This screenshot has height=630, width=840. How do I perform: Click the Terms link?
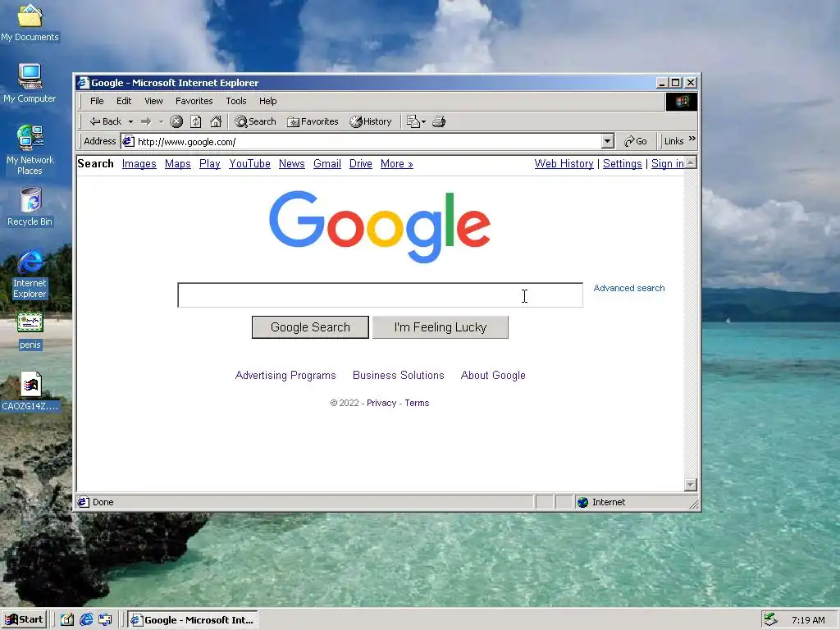417,403
